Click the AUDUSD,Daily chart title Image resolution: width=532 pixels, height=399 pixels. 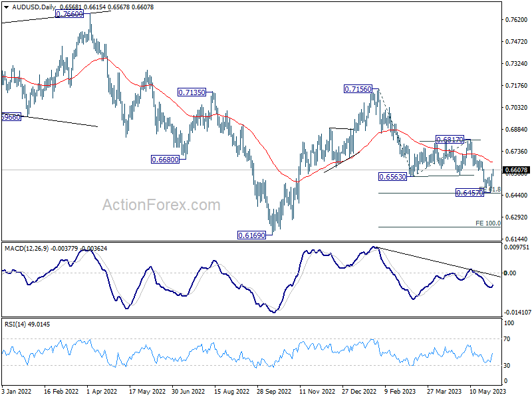[34, 7]
